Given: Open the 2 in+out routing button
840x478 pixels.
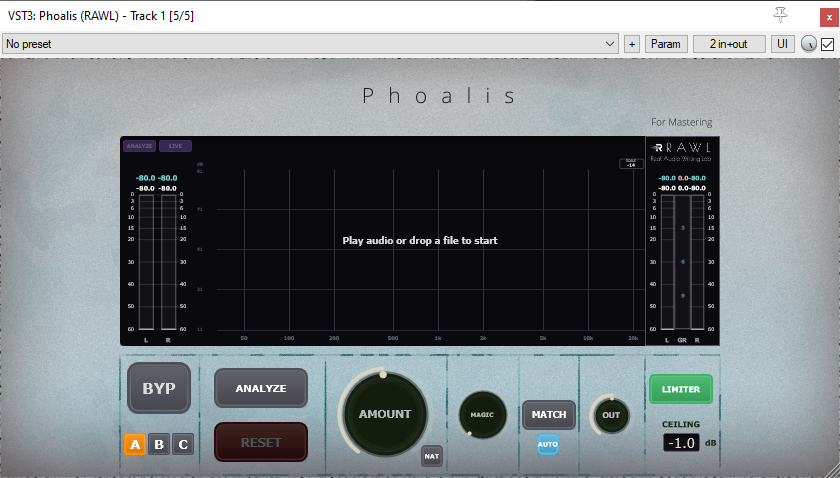Looking at the screenshot, I should coord(729,44).
